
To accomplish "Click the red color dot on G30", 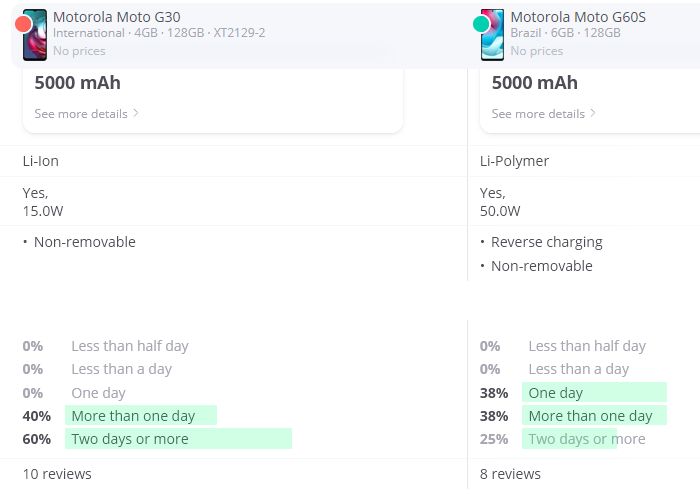I will (24, 24).
